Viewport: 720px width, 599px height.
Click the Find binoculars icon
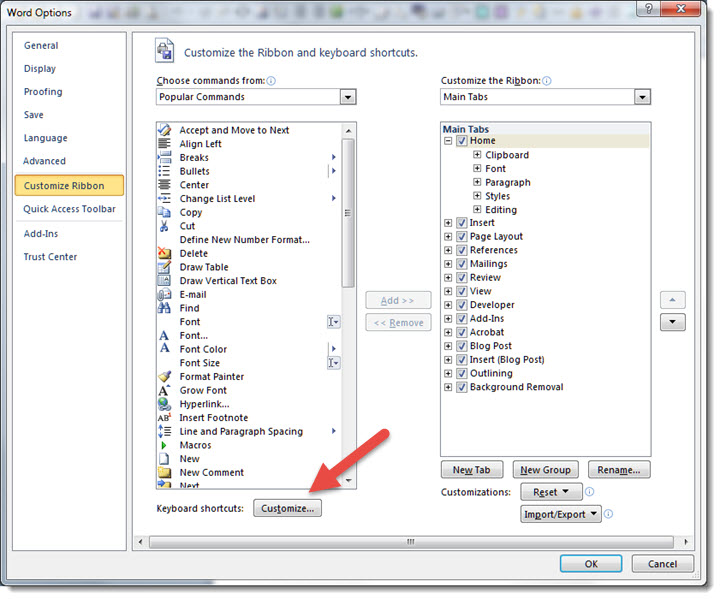point(164,308)
